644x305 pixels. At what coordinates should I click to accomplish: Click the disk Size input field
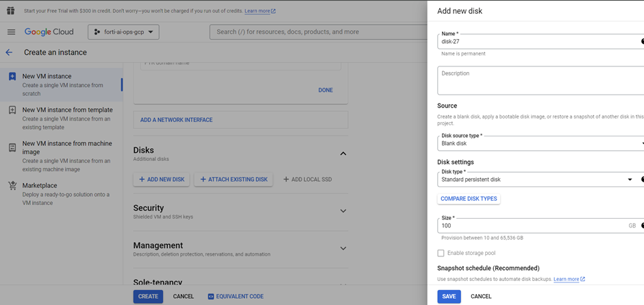click(531, 225)
